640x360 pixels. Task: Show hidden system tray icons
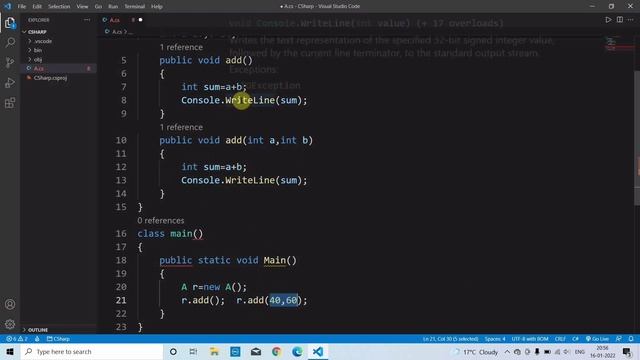click(507, 352)
